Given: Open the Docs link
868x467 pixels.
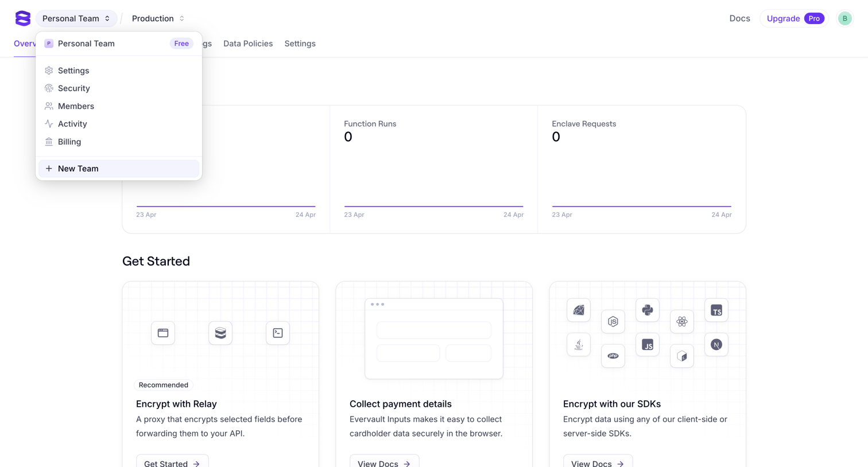Looking at the screenshot, I should [739, 18].
